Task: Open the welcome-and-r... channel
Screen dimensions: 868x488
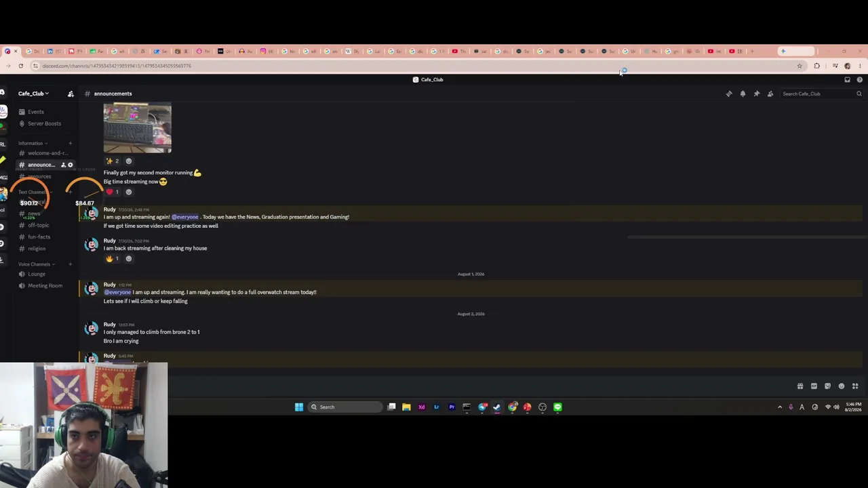Action: click(46, 153)
